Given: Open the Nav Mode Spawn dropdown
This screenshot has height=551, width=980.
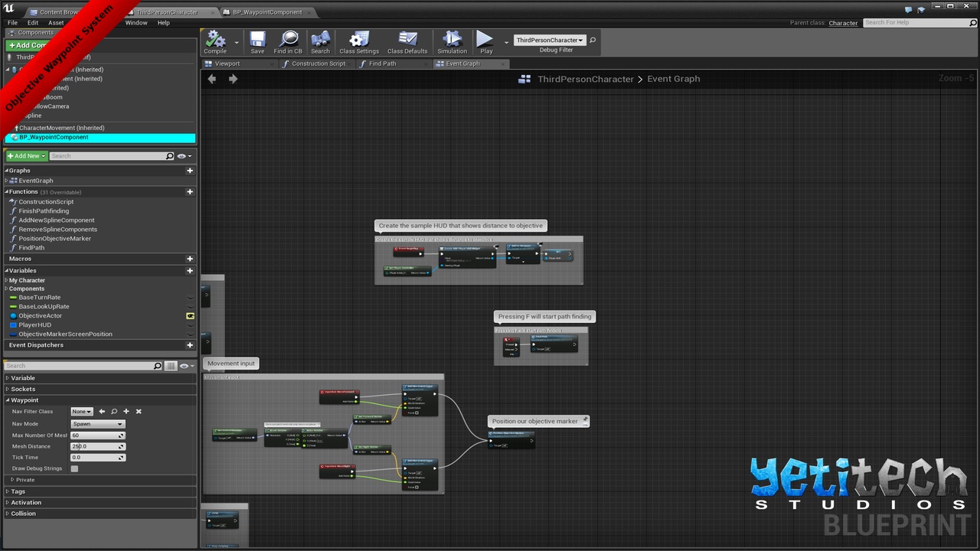Looking at the screenshot, I should (x=97, y=424).
